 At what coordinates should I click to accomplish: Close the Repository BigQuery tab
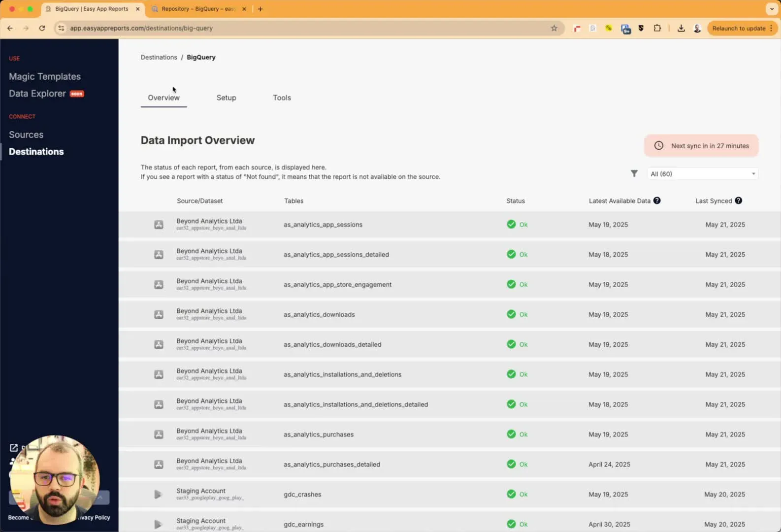(244, 9)
